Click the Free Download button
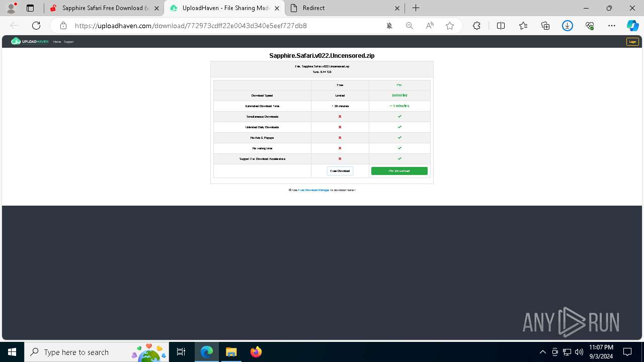 [x=340, y=171]
